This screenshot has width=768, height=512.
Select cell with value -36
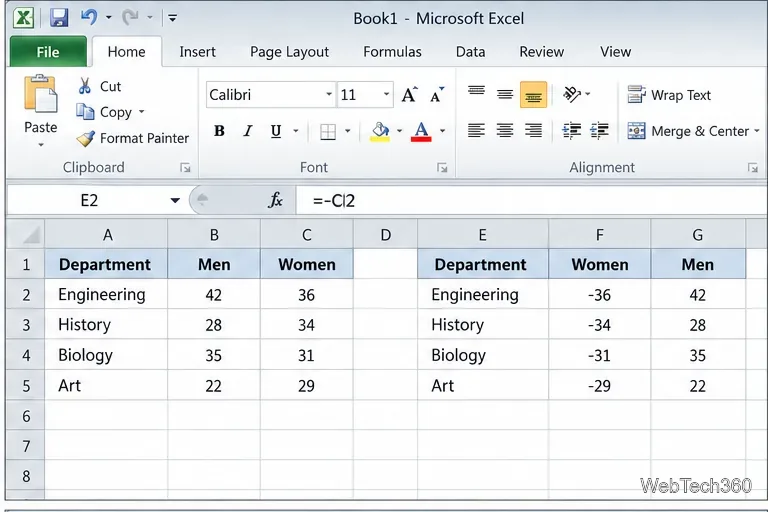[600, 295]
